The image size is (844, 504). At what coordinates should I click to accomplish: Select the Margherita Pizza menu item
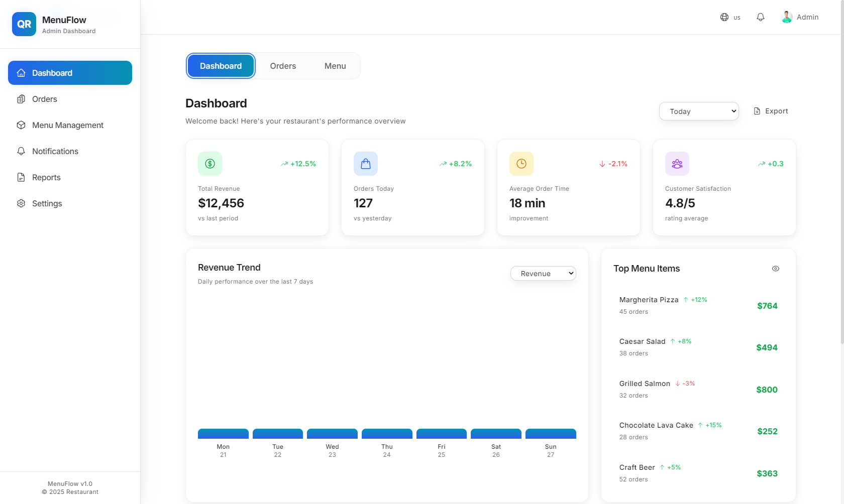coord(698,306)
